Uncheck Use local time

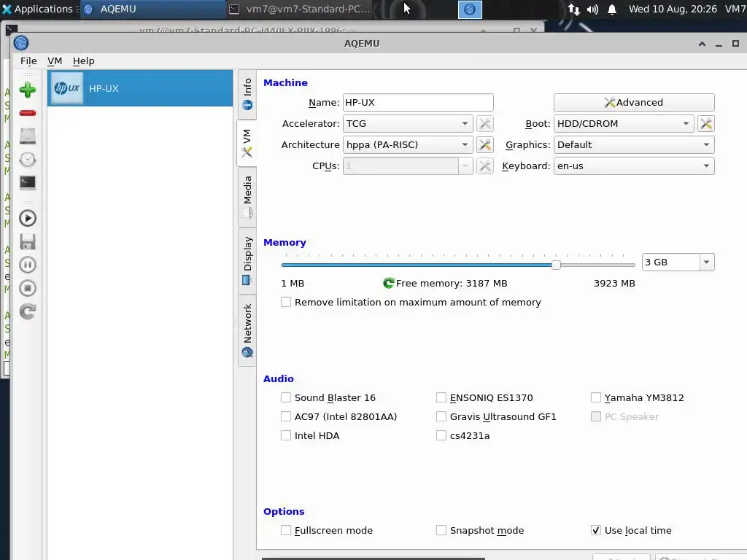tap(595, 531)
